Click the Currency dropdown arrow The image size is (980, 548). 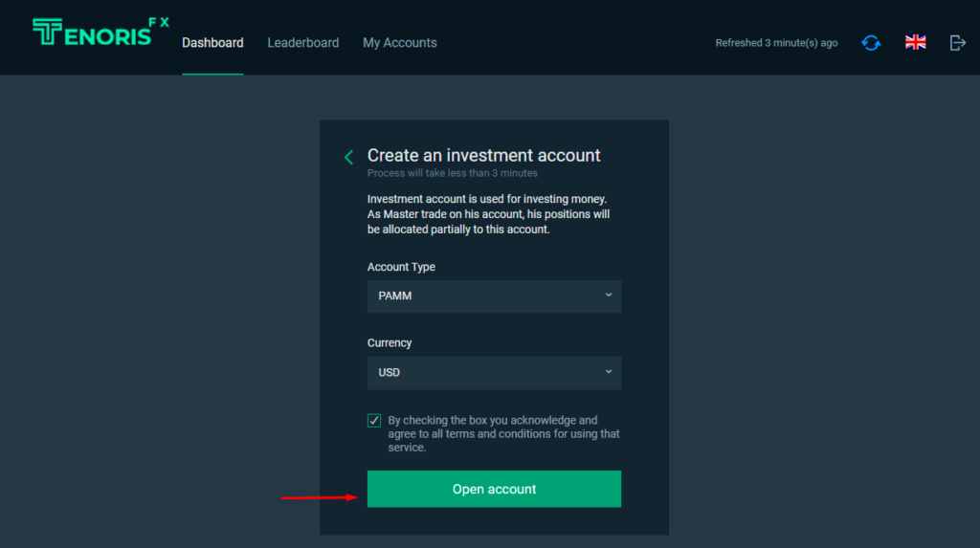pyautogui.click(x=609, y=371)
